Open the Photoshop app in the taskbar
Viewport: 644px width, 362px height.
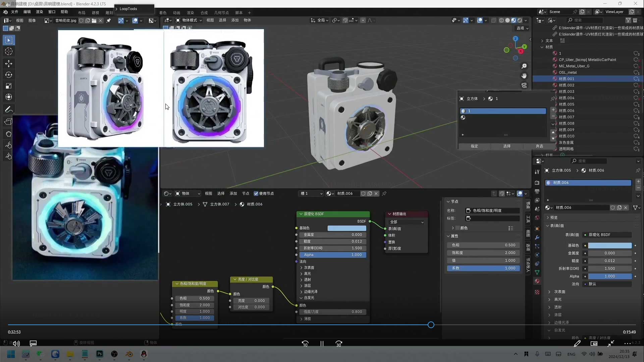(x=100, y=354)
